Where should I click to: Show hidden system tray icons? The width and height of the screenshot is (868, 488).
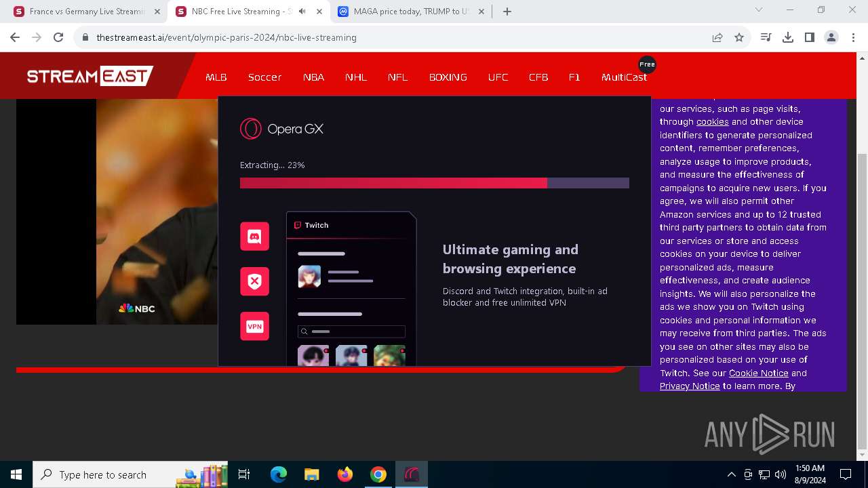[x=731, y=474]
